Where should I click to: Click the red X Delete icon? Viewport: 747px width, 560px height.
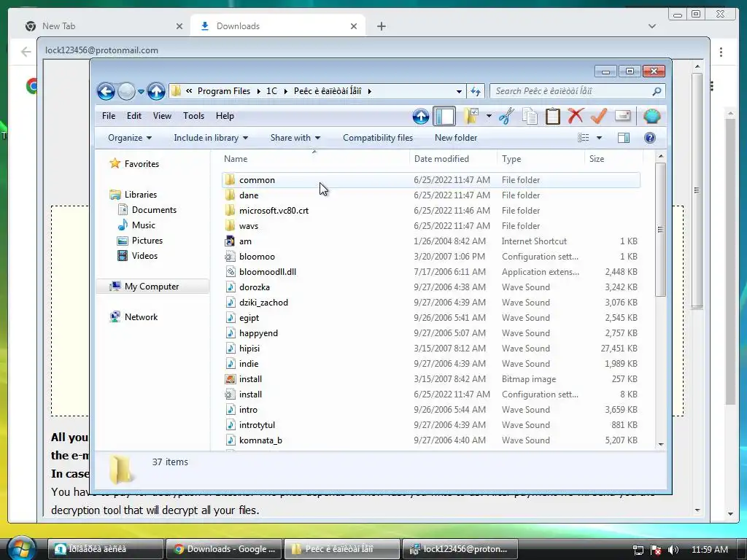576,116
